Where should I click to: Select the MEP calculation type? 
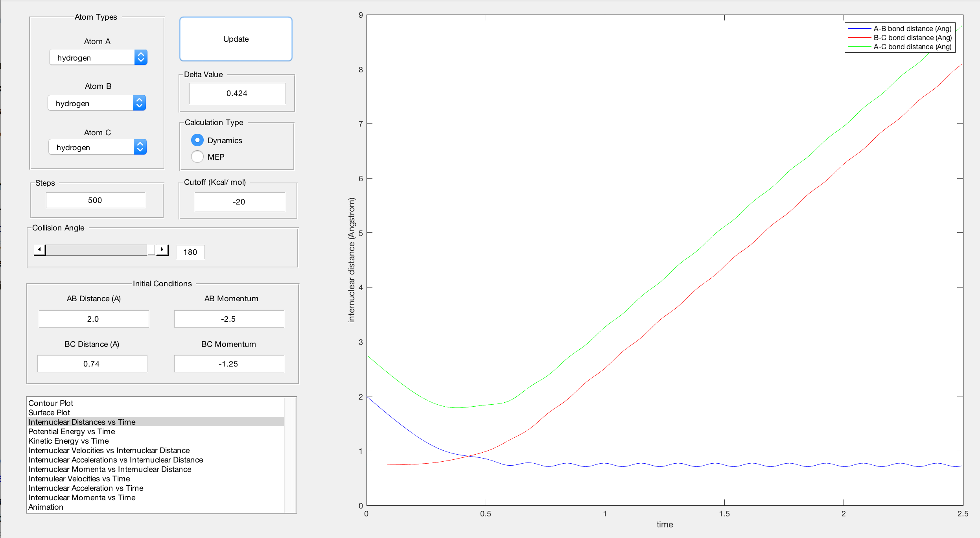pyautogui.click(x=197, y=157)
